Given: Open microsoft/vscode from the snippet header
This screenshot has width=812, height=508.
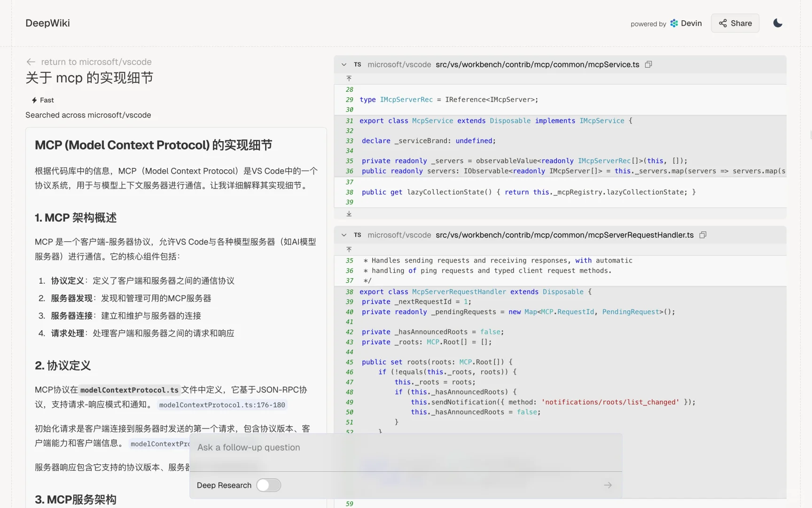Looking at the screenshot, I should pyautogui.click(x=399, y=64).
